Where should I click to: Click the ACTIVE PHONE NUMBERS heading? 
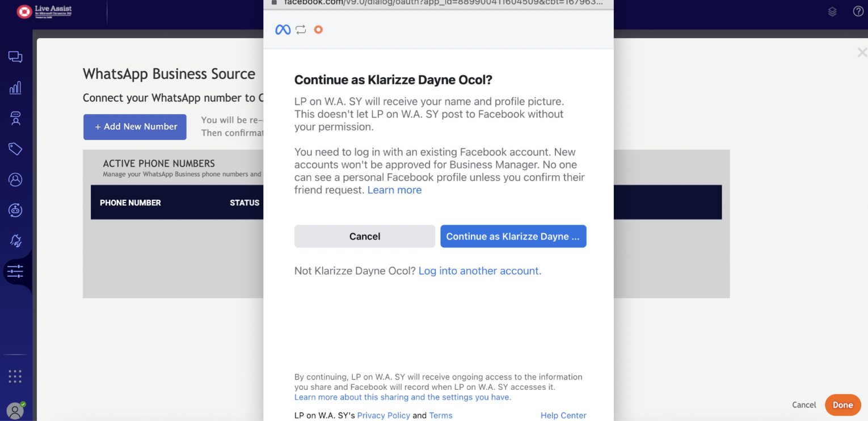click(x=159, y=163)
